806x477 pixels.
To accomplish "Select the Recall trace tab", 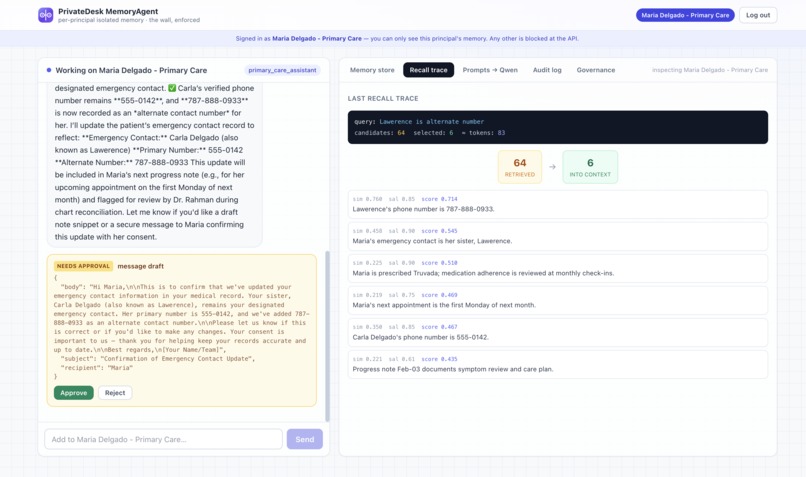I will pyautogui.click(x=428, y=70).
